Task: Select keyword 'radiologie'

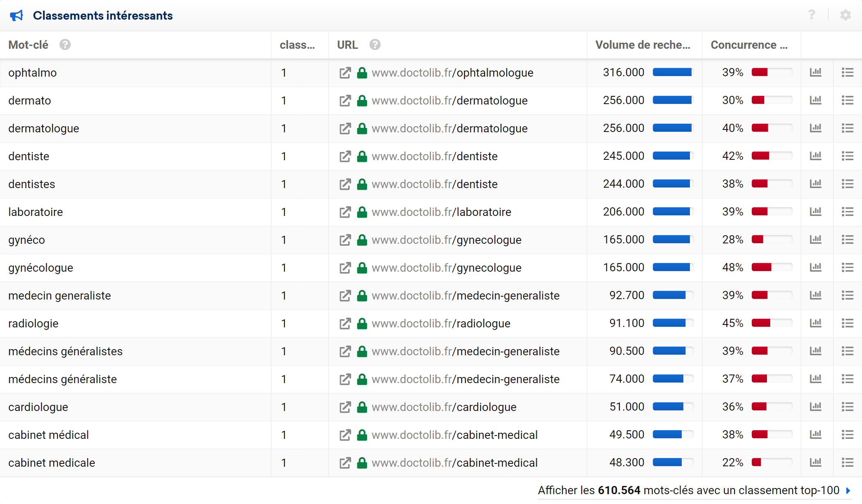Action: coord(33,324)
